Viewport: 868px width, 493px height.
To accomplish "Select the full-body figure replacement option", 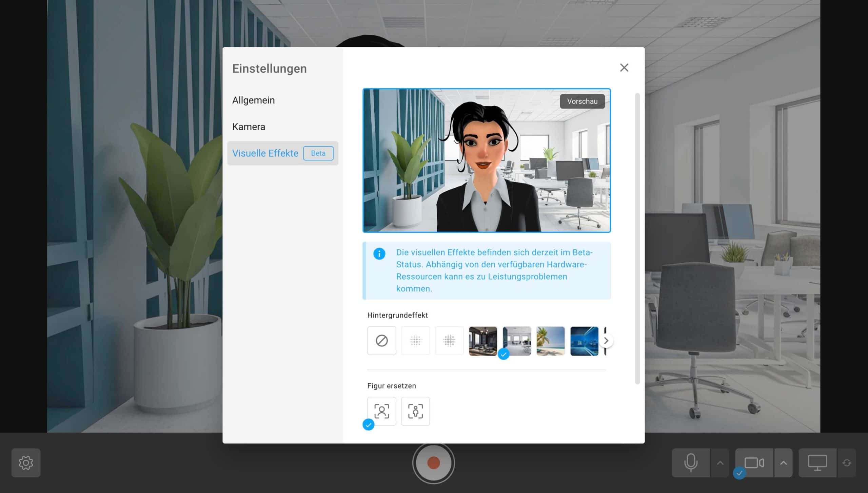I will click(415, 411).
